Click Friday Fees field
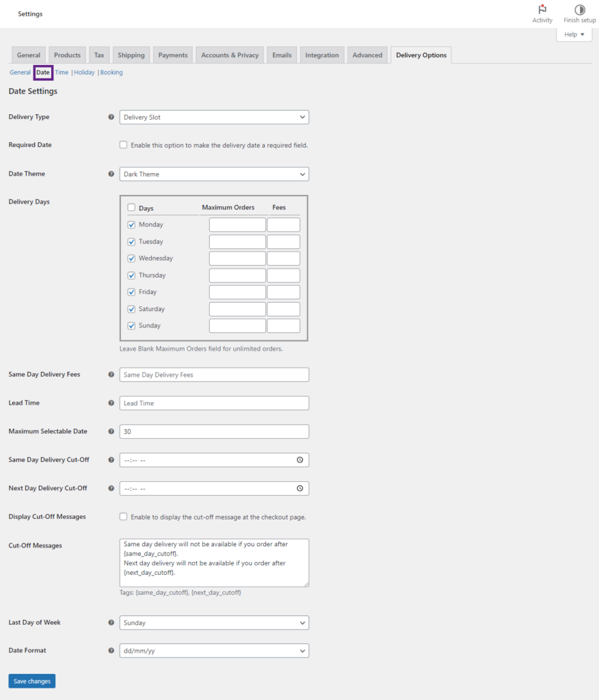The width and height of the screenshot is (599, 700). click(x=283, y=292)
